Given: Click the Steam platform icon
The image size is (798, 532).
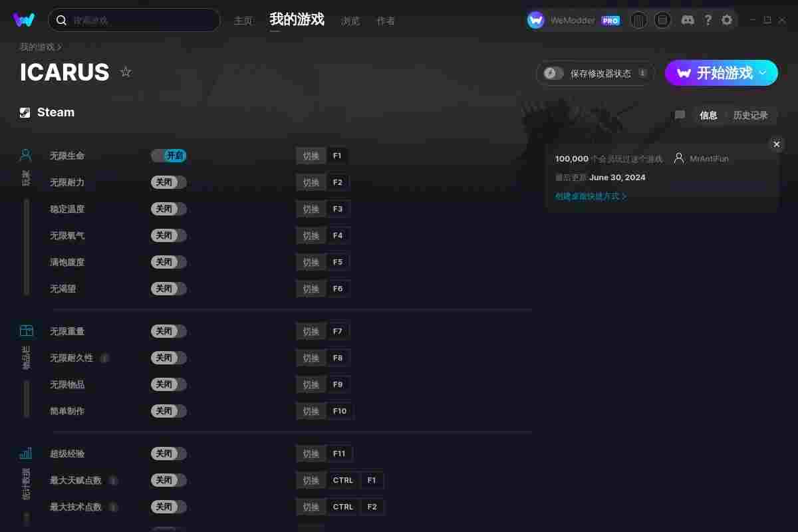Looking at the screenshot, I should coord(25,112).
